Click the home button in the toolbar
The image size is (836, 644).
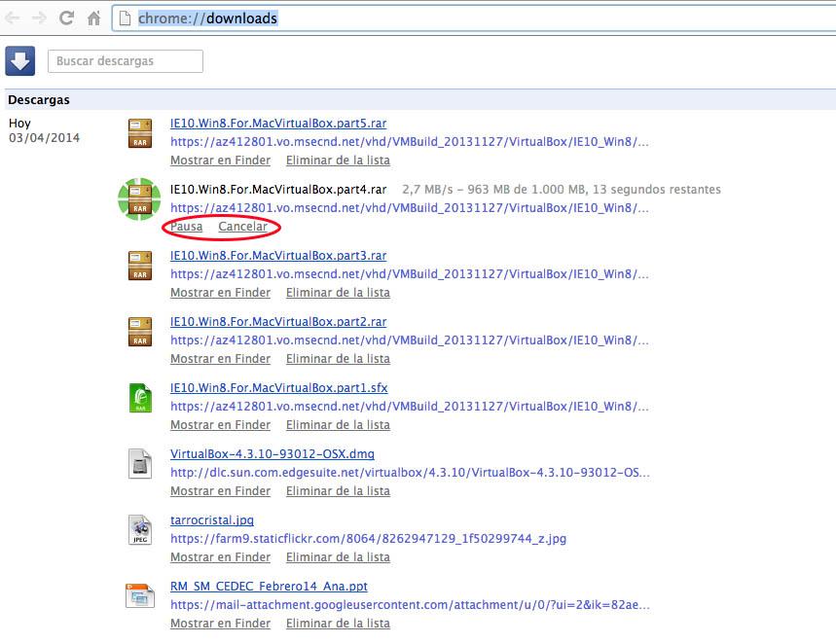coord(93,18)
